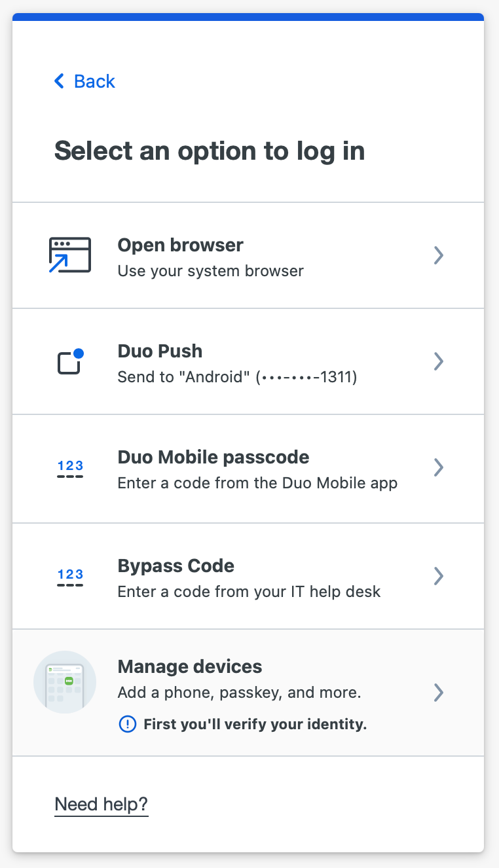Choose the Duo Push option title
This screenshot has height=868, width=499.
click(160, 351)
